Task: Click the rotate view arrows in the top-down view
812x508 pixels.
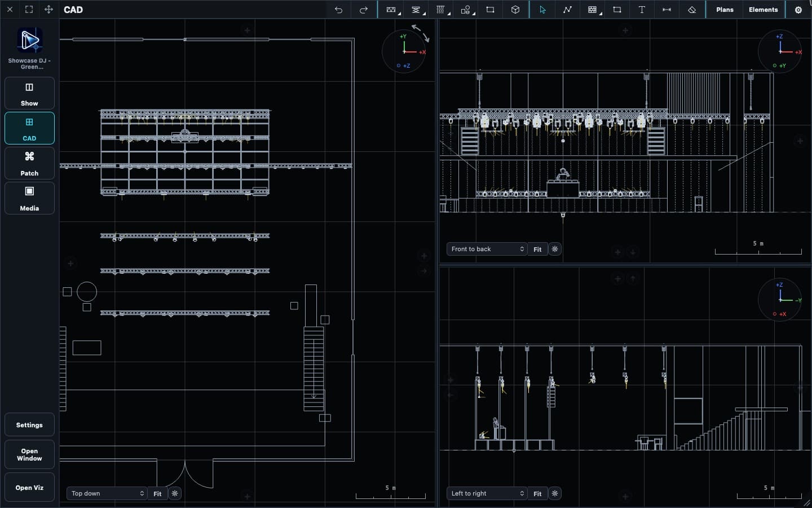Action: 421,33
